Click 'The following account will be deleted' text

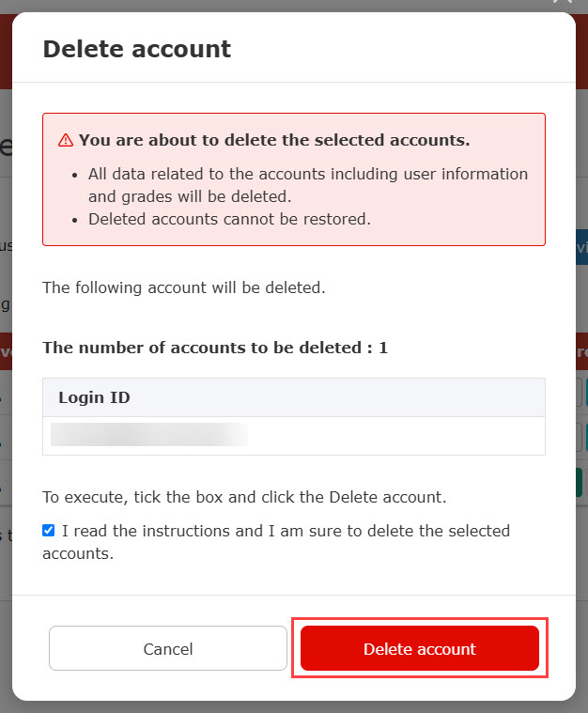[184, 287]
